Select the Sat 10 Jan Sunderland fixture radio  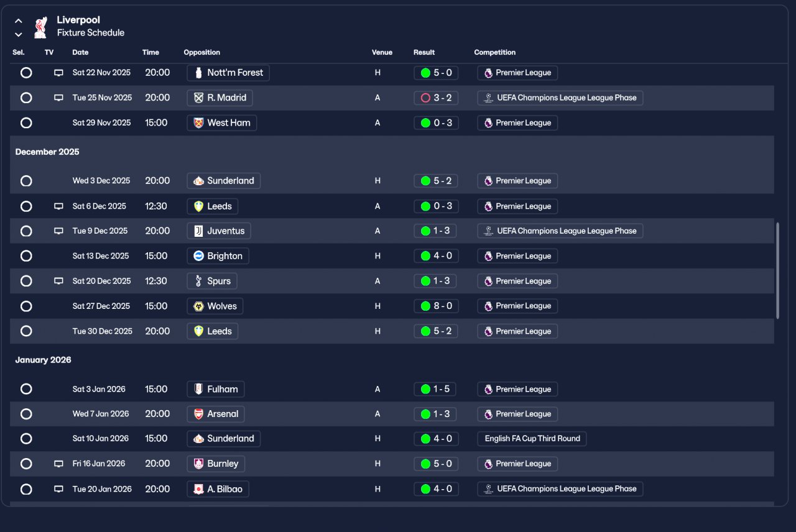tap(26, 439)
